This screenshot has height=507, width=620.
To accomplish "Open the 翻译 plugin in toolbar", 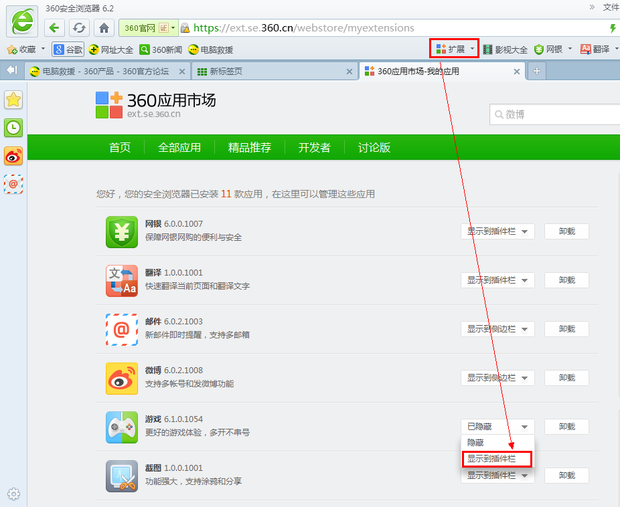I will click(x=595, y=49).
